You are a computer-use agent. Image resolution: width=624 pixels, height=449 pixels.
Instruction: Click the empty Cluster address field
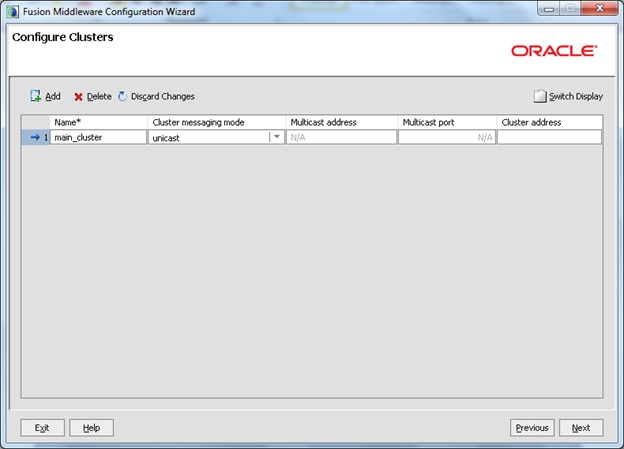click(550, 137)
